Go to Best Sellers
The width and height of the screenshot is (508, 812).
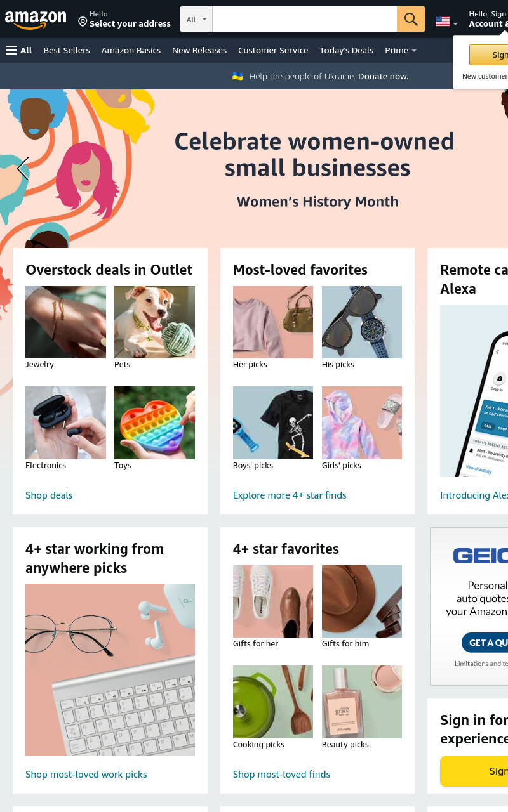click(x=67, y=50)
